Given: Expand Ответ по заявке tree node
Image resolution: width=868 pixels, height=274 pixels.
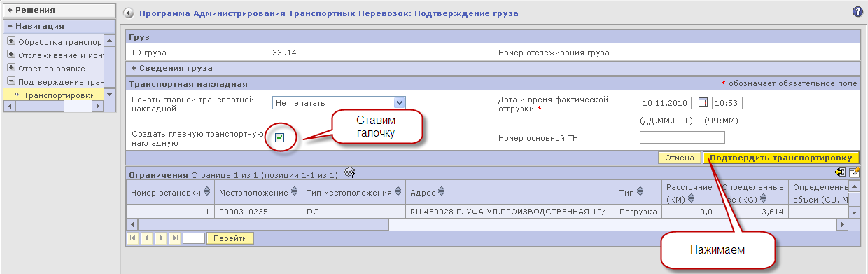Looking at the screenshot, I should click(11, 68).
